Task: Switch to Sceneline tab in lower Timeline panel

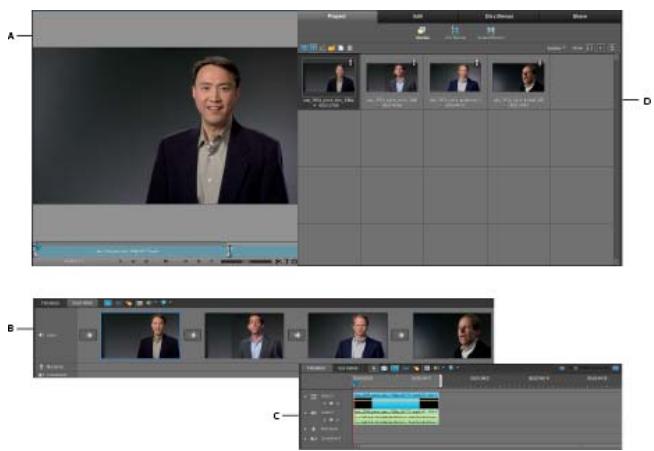Action: pos(347,368)
